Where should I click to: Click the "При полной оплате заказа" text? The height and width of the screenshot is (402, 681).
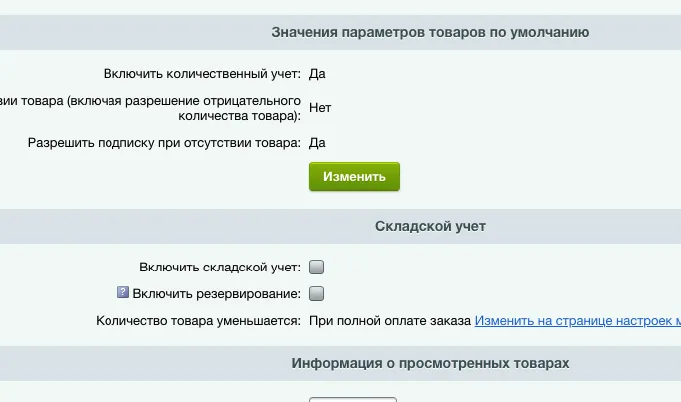[x=389, y=321]
